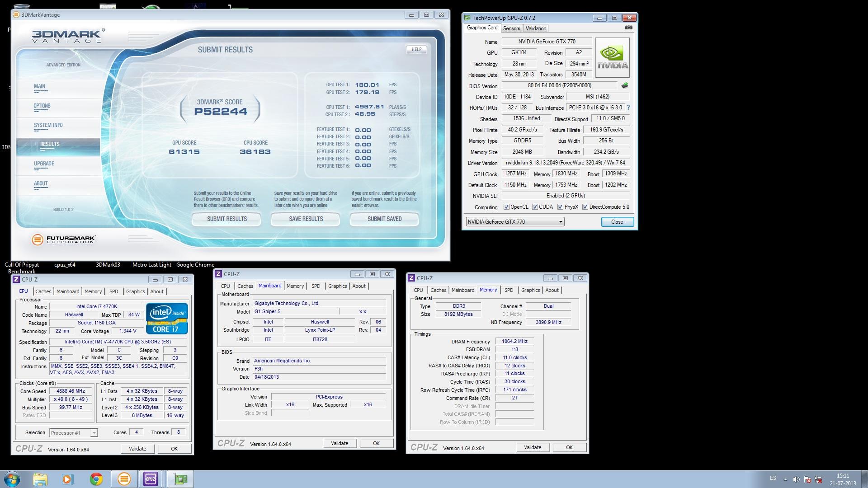Click the NVIDIA logo in GPU-Z
Viewport: 868px width, 488px height.
click(613, 58)
